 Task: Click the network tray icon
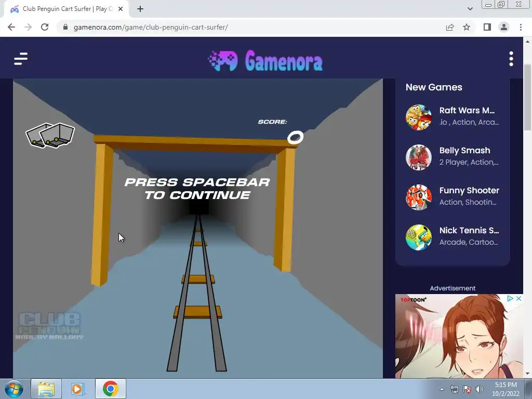[454, 389]
